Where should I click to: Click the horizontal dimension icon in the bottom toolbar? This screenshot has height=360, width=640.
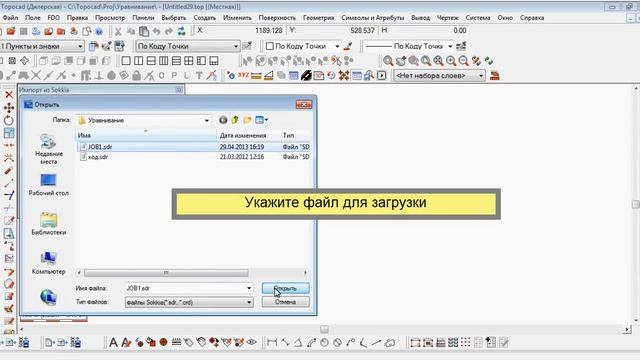(x=272, y=342)
